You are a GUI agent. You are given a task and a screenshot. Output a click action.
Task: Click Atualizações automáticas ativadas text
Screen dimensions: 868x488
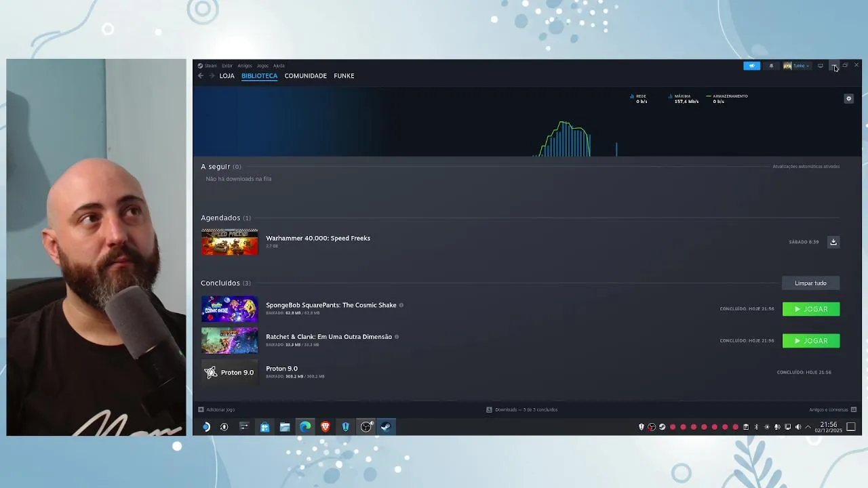pos(806,167)
